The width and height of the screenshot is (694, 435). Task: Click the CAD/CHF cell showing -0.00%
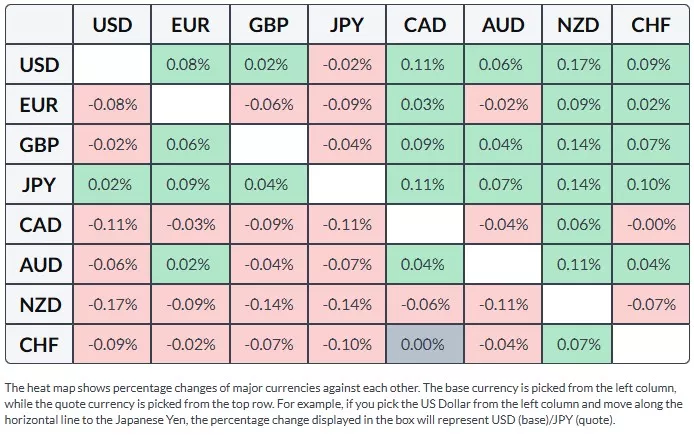pyautogui.click(x=651, y=224)
